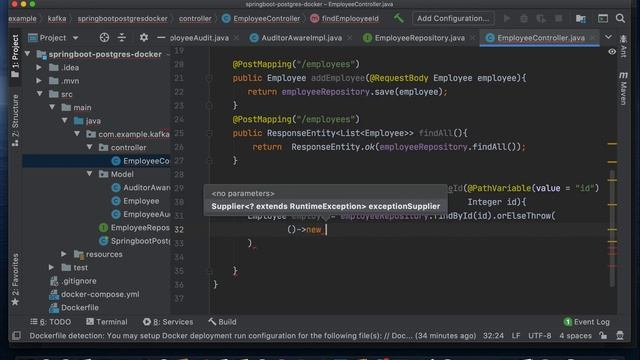This screenshot has width=640, height=360.
Task: Click the top yellow warning marker in error stripe
Action: point(612,144)
